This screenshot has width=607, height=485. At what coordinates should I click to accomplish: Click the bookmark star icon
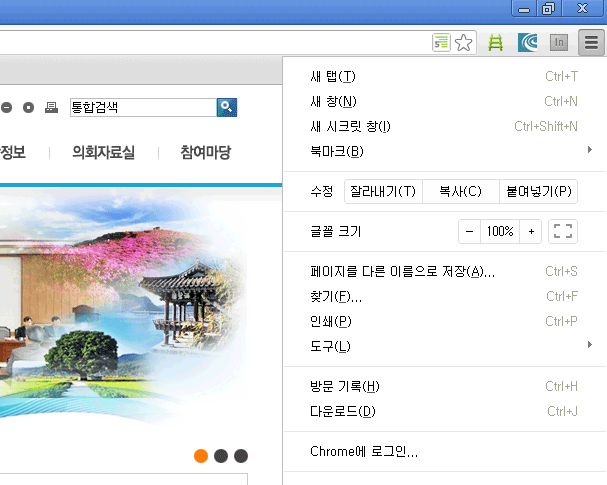[463, 43]
